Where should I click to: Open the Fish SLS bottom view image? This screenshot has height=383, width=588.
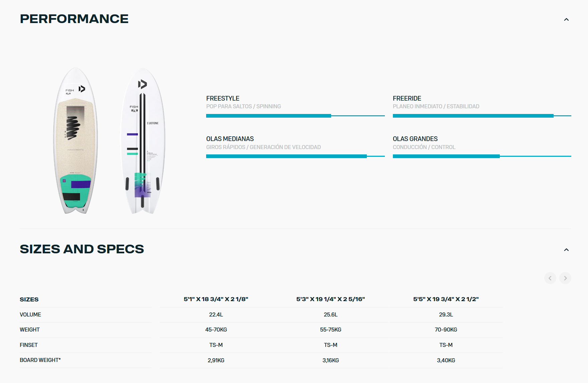(143, 141)
